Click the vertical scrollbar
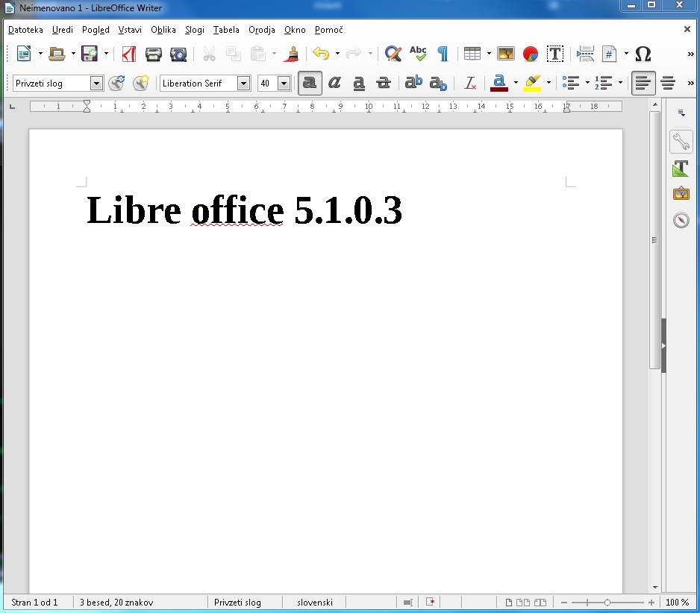This screenshot has width=700, height=613. click(655, 240)
